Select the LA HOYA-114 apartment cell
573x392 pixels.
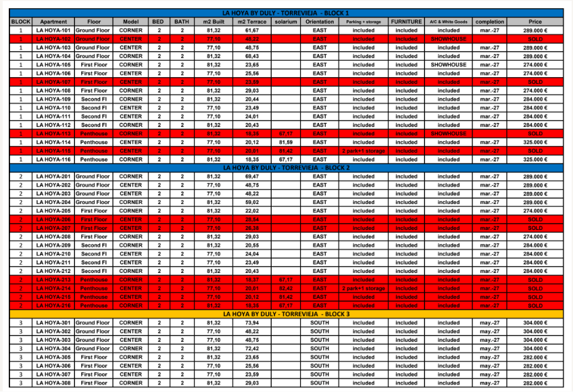53,143
